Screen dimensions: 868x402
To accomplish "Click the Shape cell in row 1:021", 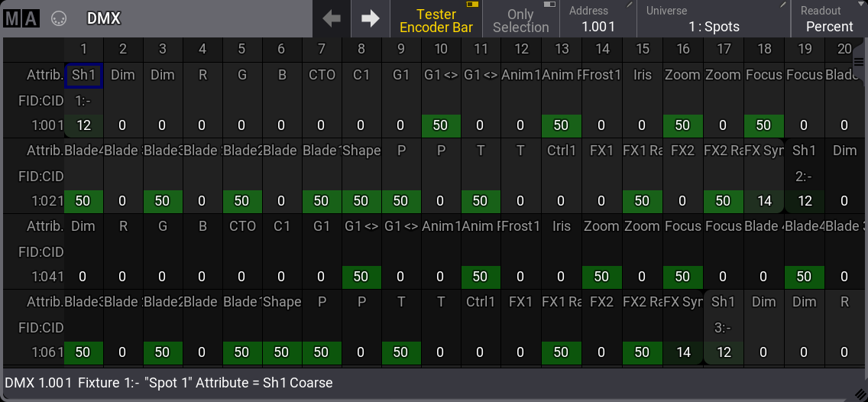I will 361,151.
